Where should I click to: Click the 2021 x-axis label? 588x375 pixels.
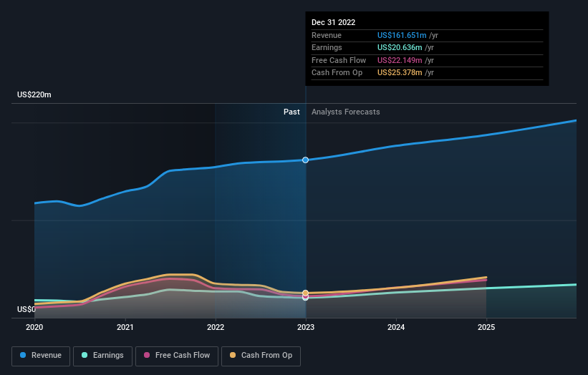pos(125,327)
